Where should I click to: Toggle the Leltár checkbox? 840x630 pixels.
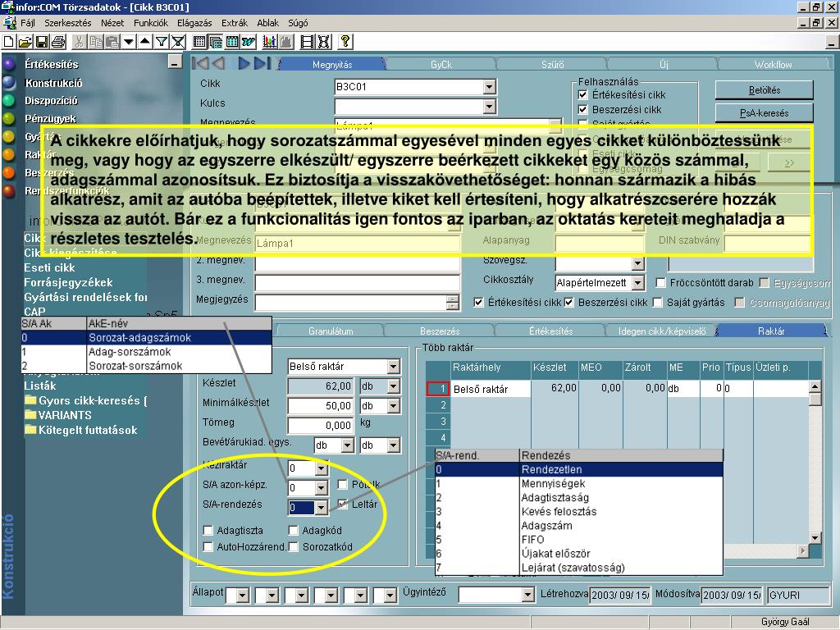pos(343,504)
